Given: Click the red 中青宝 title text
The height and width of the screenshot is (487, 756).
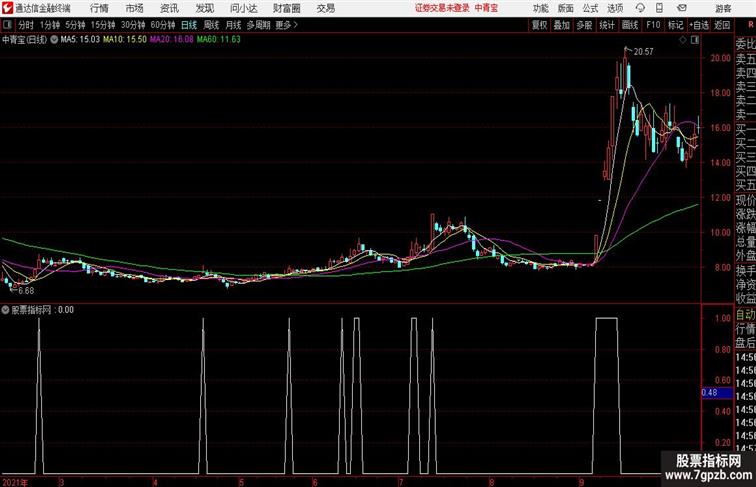Looking at the screenshot, I should click(x=486, y=8).
